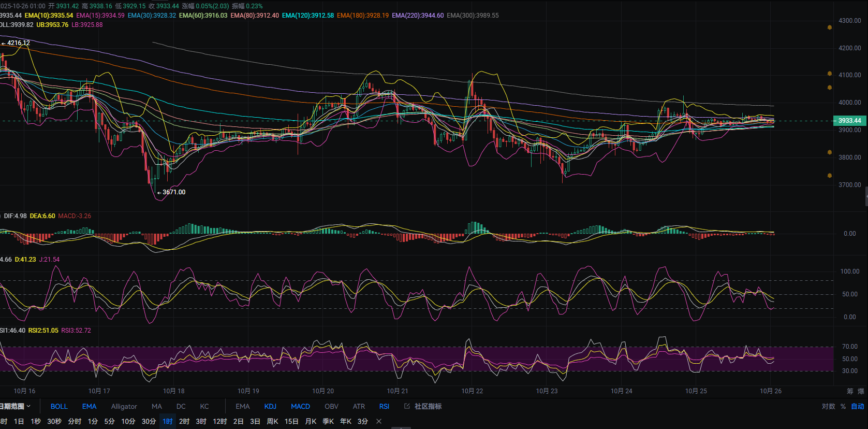The height and width of the screenshot is (429, 868).
Task: Expand the right side panel handle
Action: (x=866, y=197)
